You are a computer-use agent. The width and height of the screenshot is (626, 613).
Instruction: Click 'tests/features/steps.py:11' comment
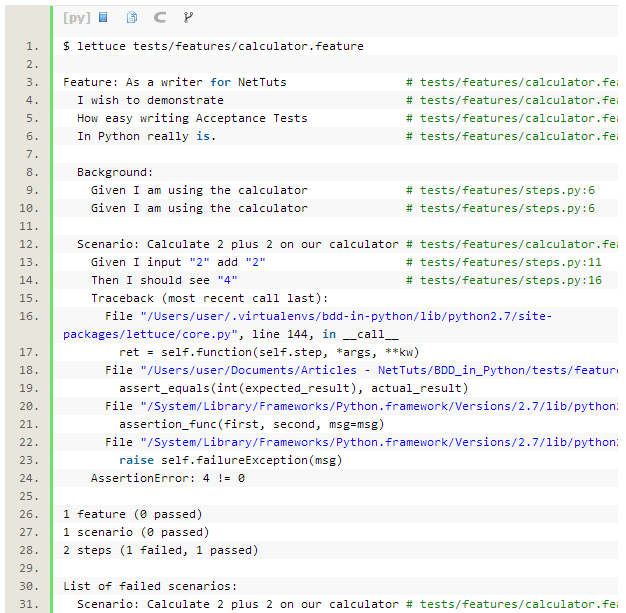[510, 262]
